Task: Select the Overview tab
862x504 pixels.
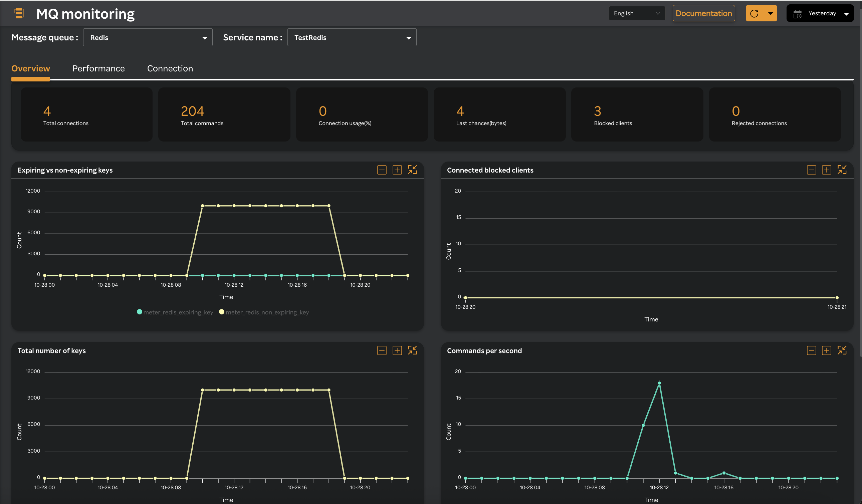Action: tap(30, 68)
